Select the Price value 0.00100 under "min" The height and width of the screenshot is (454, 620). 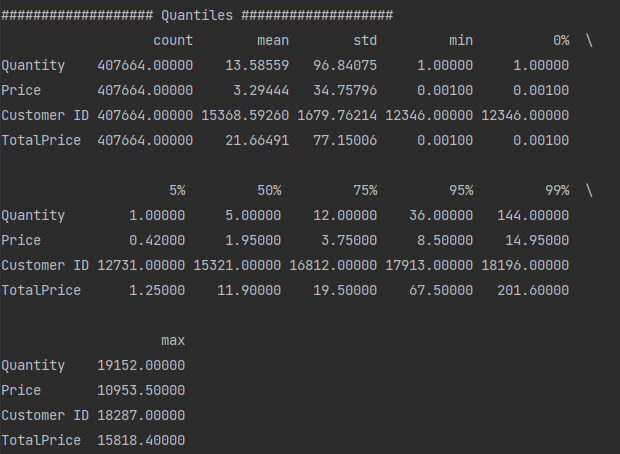(445, 90)
